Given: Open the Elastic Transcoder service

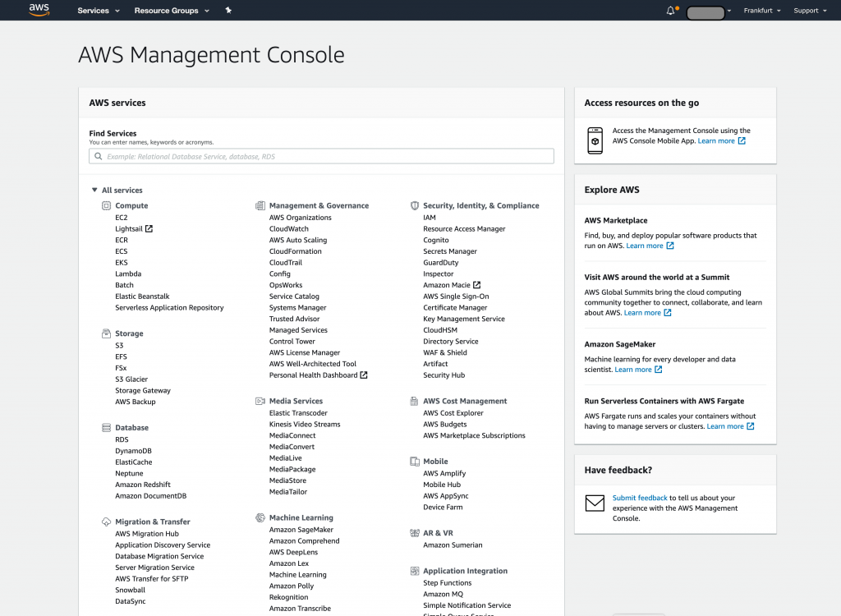Looking at the screenshot, I should pyautogui.click(x=298, y=413).
